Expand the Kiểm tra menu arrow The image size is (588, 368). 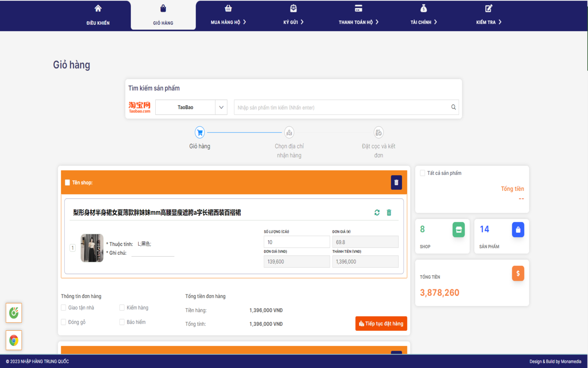click(x=500, y=22)
